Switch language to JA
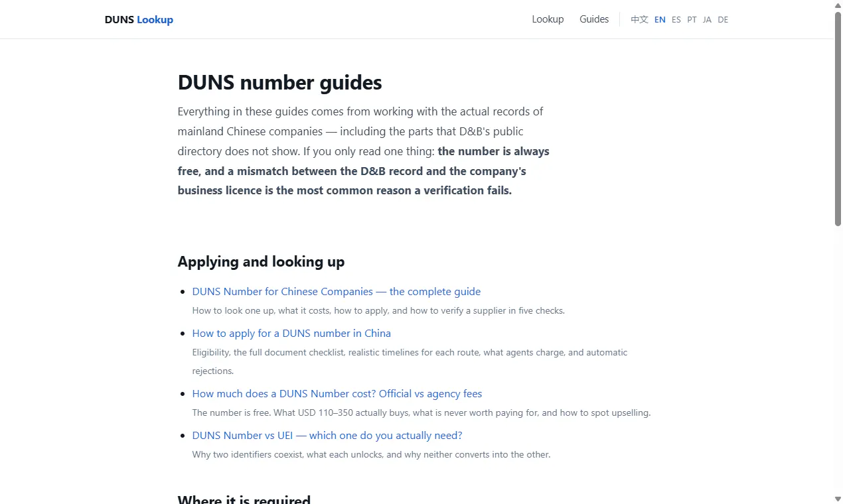The height and width of the screenshot is (504, 843). point(707,20)
